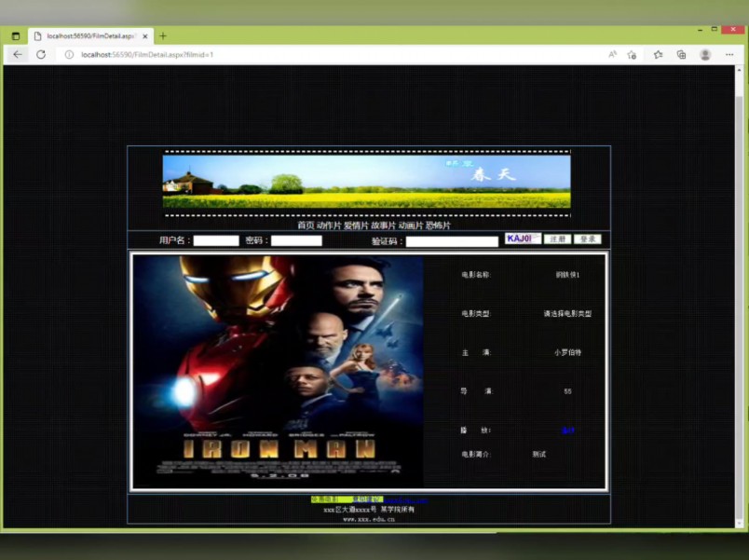Add this page to favorites
Viewport: 749px width, 560px height.
click(632, 55)
